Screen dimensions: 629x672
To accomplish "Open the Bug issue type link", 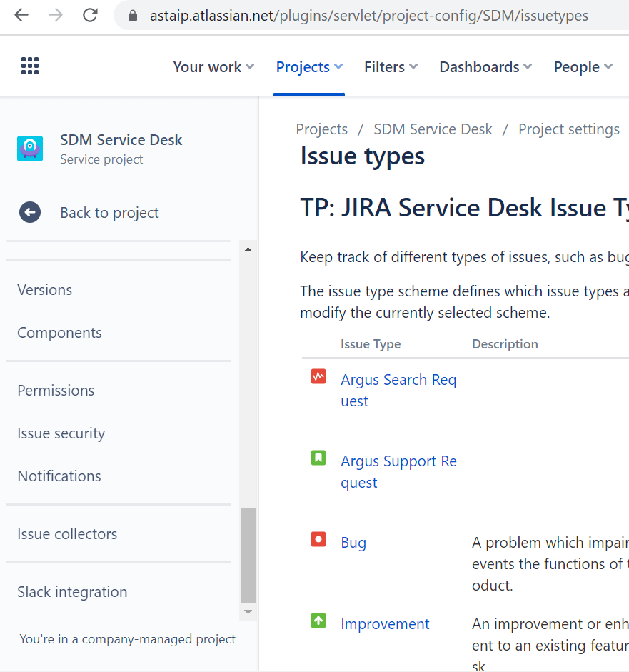I will [353, 543].
